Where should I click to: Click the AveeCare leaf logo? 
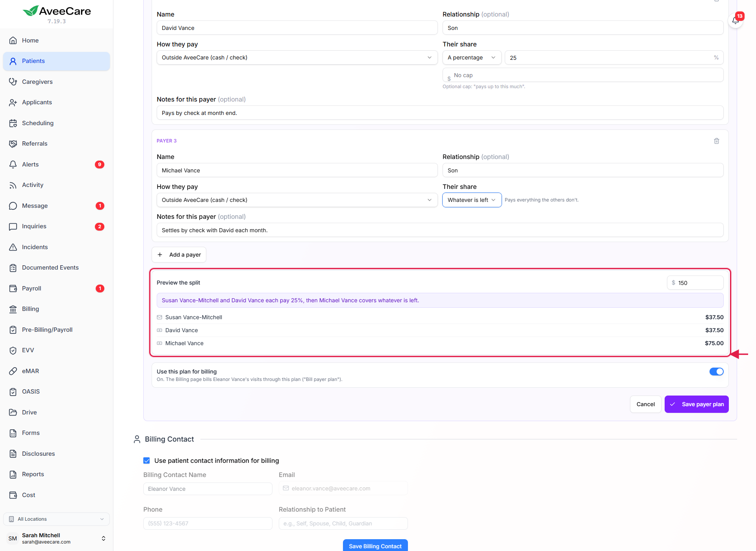click(x=30, y=11)
